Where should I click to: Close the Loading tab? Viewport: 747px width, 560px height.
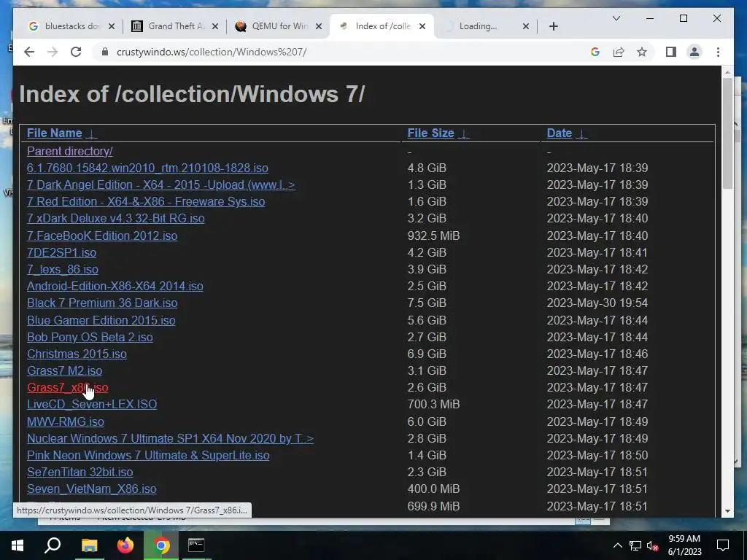coord(526,26)
